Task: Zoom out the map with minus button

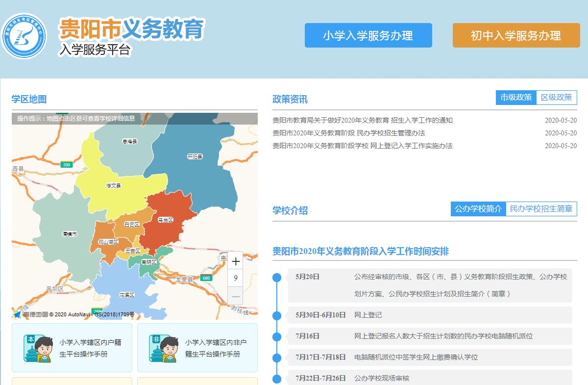Action: click(236, 296)
